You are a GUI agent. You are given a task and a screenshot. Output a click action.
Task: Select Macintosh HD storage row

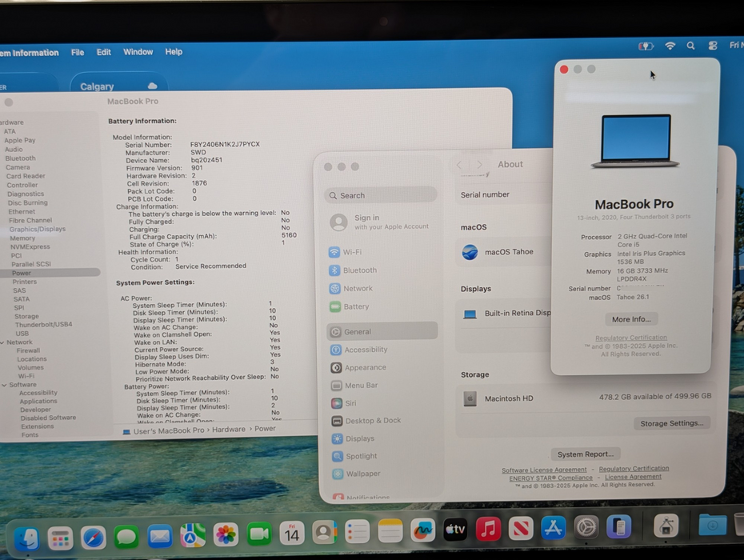[586, 398]
